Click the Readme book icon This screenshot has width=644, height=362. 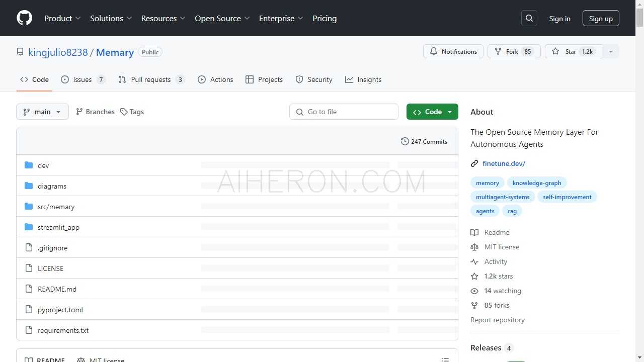tap(474, 232)
